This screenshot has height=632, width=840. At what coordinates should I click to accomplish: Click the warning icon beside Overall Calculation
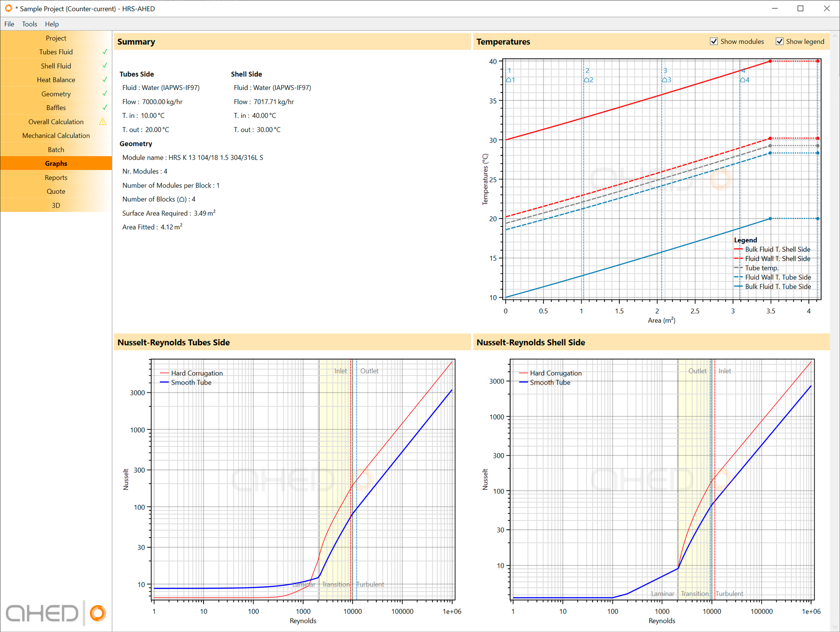pyautogui.click(x=103, y=122)
